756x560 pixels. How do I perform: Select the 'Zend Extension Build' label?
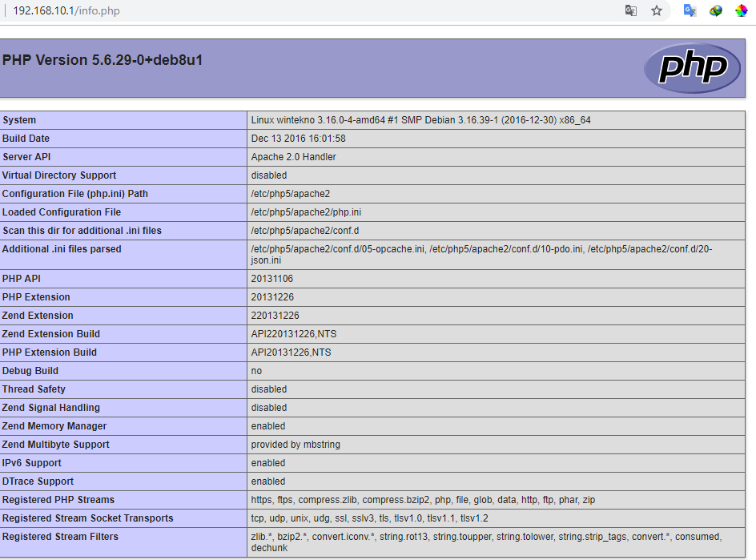click(x=51, y=334)
